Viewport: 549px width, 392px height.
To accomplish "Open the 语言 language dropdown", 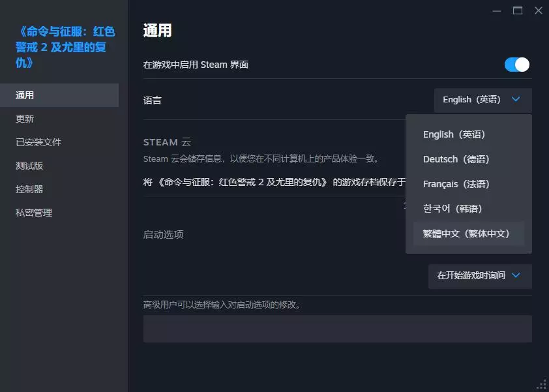I will coord(483,100).
